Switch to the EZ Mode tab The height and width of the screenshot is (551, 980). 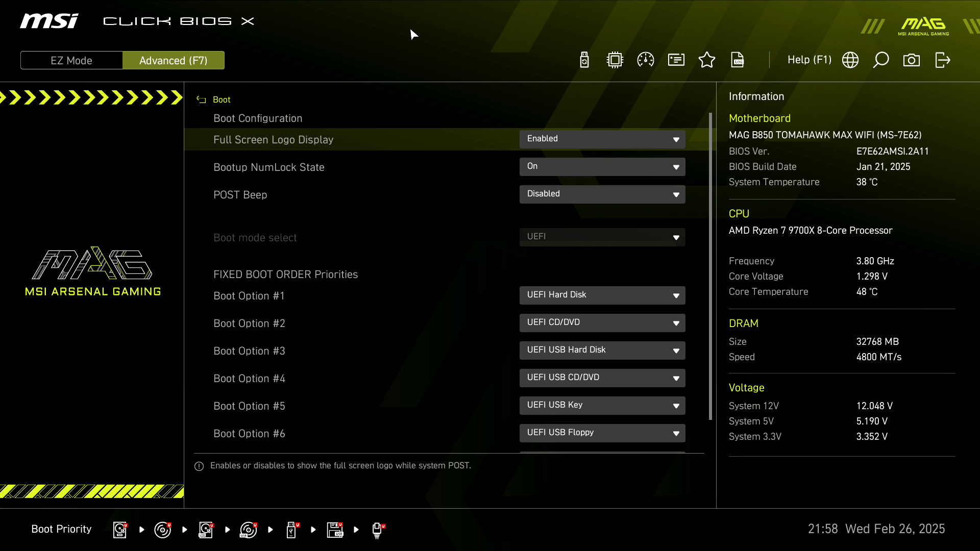(71, 60)
